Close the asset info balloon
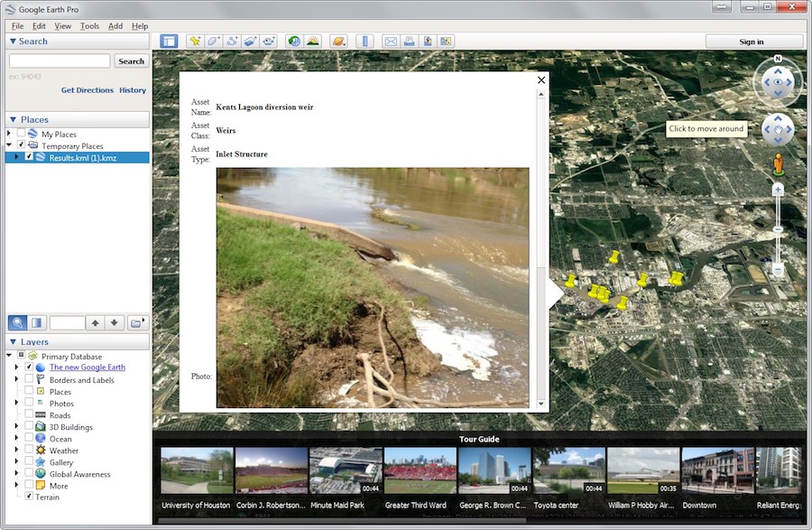The height and width of the screenshot is (530, 812). click(x=541, y=79)
